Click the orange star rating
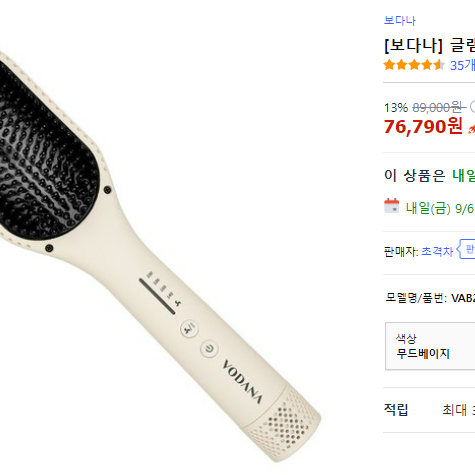475x475 pixels. tap(414, 65)
